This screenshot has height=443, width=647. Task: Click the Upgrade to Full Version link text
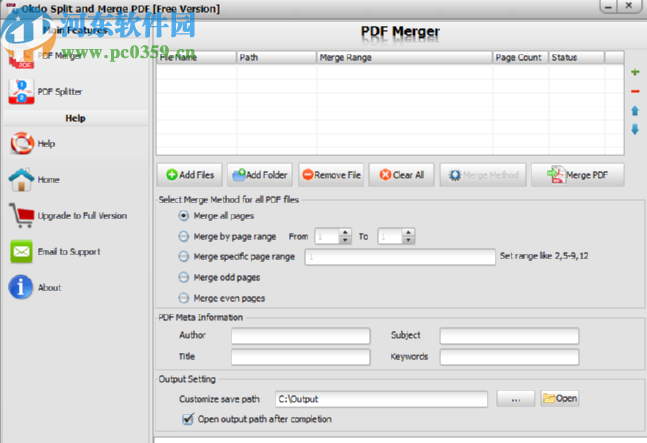pos(82,216)
